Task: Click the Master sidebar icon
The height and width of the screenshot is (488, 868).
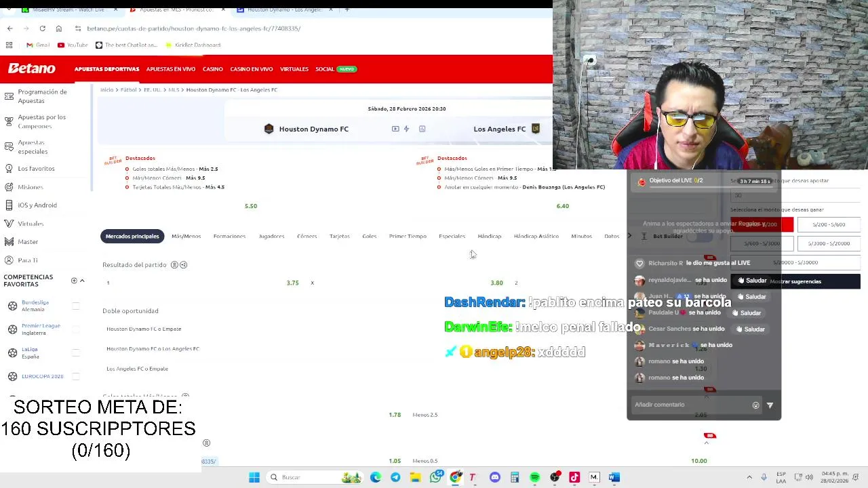Action: tap(9, 241)
